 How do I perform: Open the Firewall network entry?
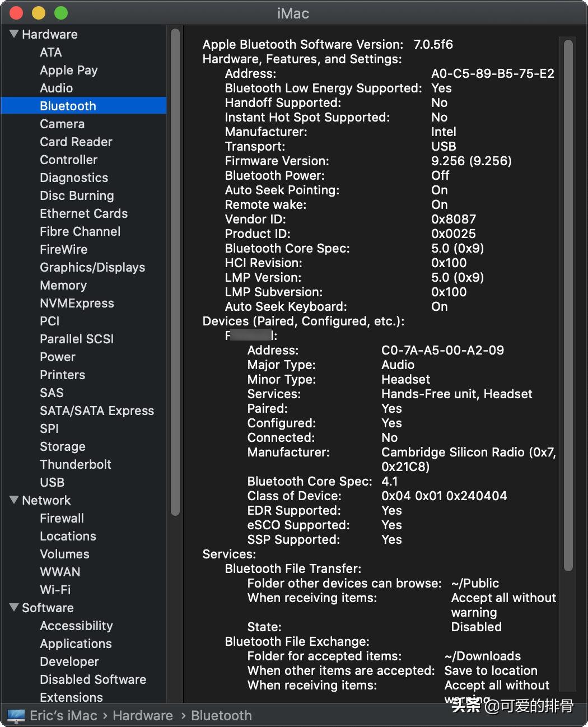click(x=62, y=518)
